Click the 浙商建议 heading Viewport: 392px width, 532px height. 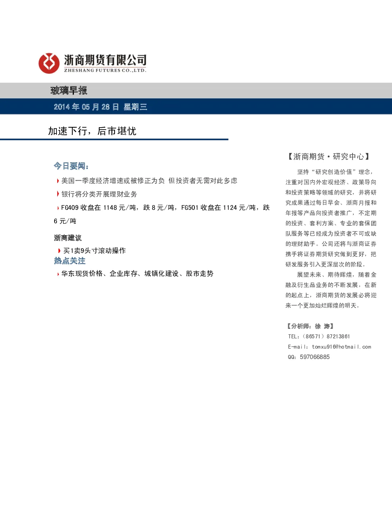pos(68,238)
